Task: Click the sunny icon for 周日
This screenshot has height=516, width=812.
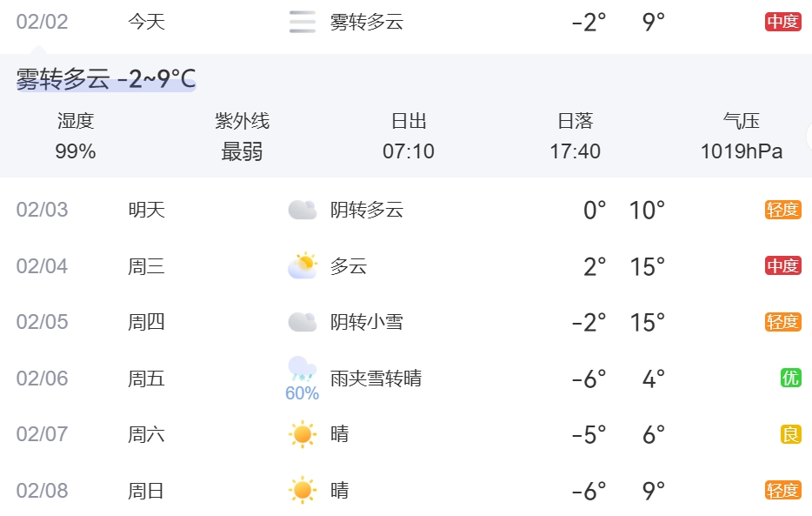Action: (303, 491)
